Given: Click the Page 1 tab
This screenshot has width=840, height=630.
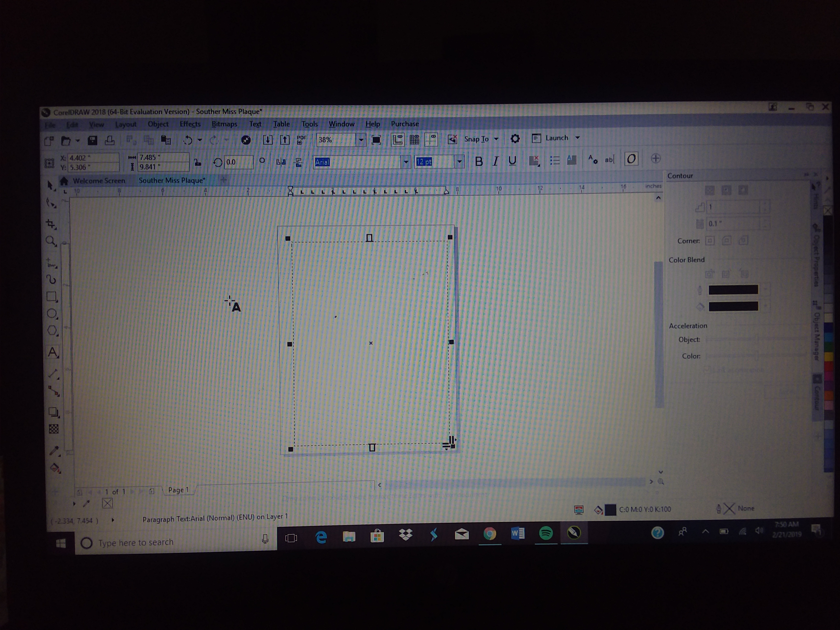Looking at the screenshot, I should pos(179,490).
